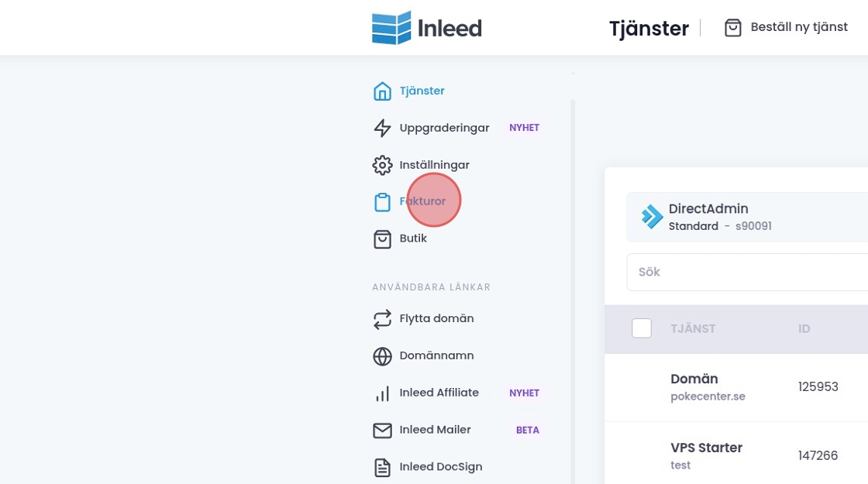Image resolution: width=868 pixels, height=484 pixels.
Task: Open the VPS Starter test service
Action: (706, 455)
